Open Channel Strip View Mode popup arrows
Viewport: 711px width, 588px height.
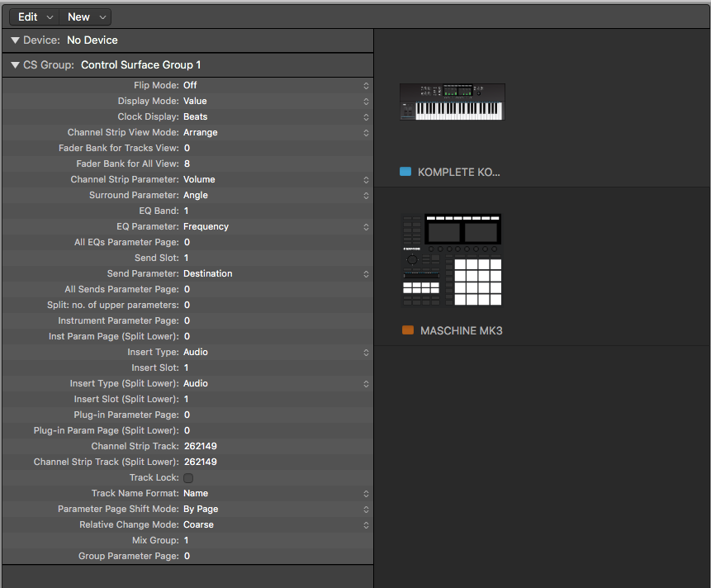click(x=366, y=133)
